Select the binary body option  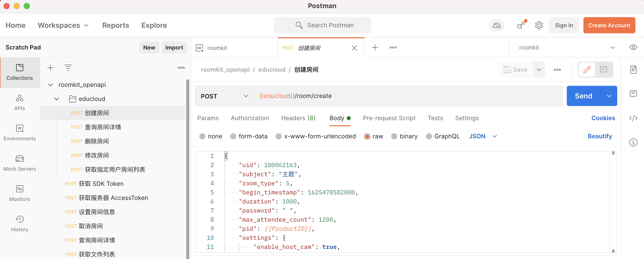(404, 136)
